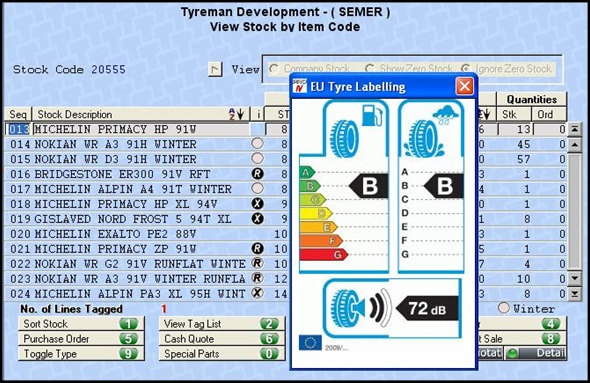
Task: Click the R marker for MICHELIN PRIMACY ZP
Action: tap(257, 249)
